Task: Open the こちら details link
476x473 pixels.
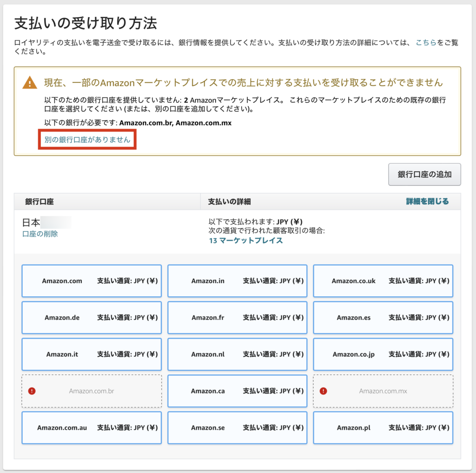Action: click(426, 42)
